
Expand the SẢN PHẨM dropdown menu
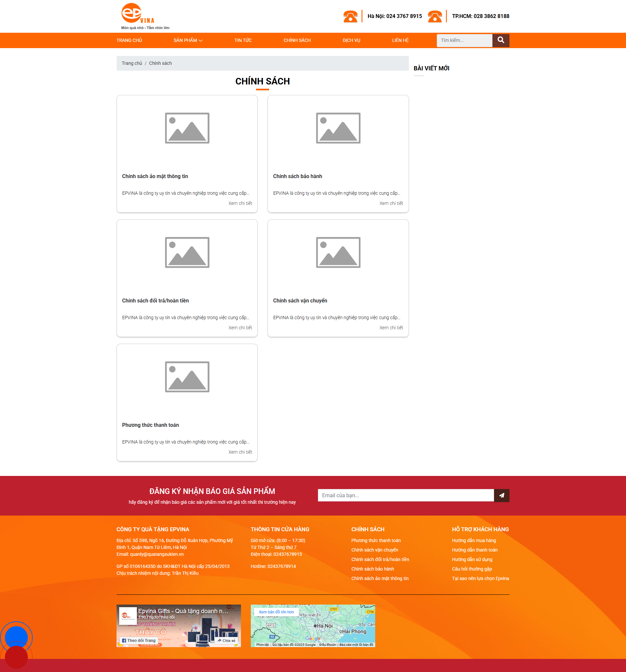coord(188,40)
